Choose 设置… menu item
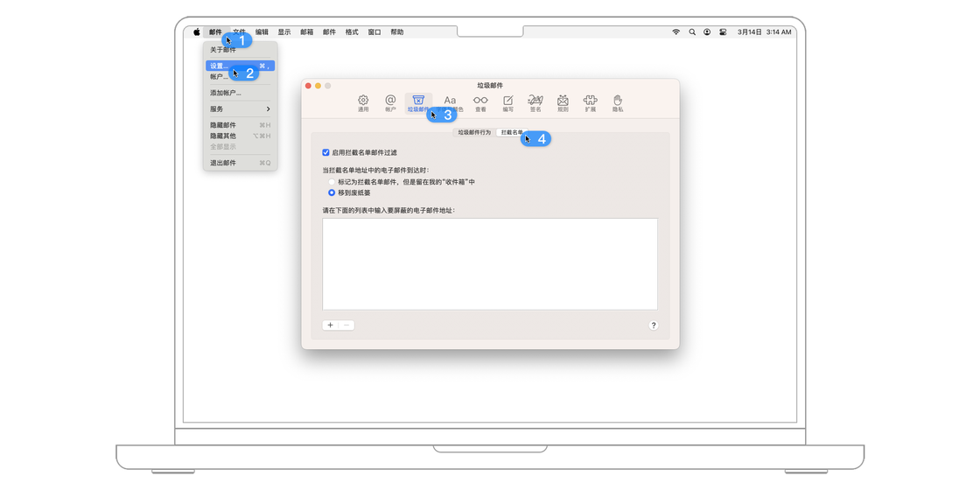Screen dimensions: 980x490 (x=240, y=66)
